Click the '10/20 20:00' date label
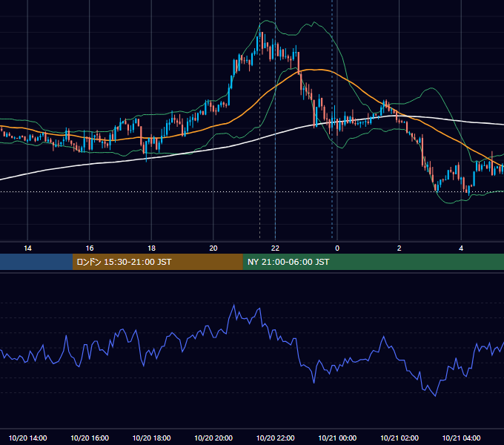Image resolution: width=504 pixels, height=445 pixels. point(213,438)
